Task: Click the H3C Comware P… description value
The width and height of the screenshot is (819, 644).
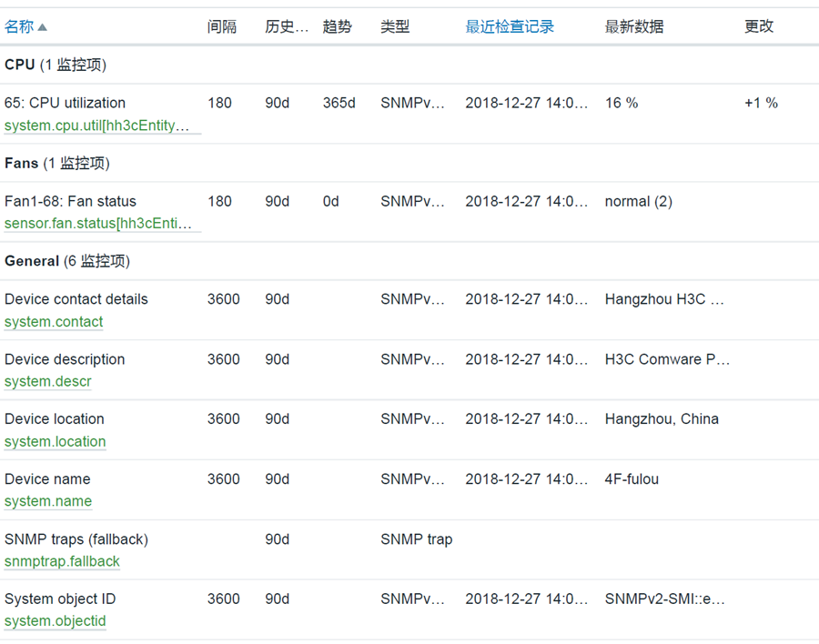Action: [667, 359]
